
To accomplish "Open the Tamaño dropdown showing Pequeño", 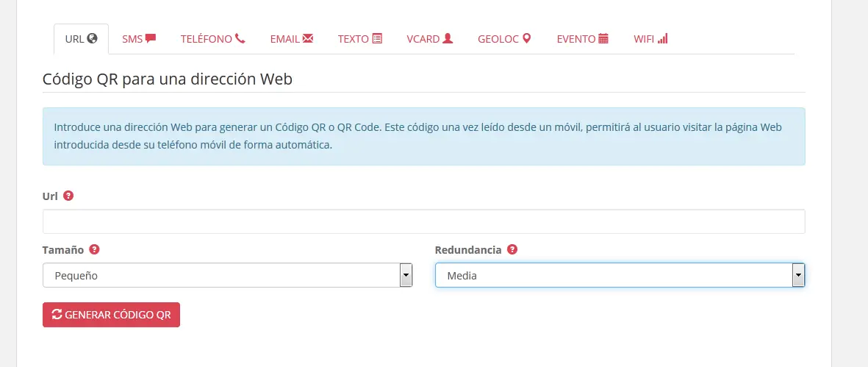I will point(228,275).
